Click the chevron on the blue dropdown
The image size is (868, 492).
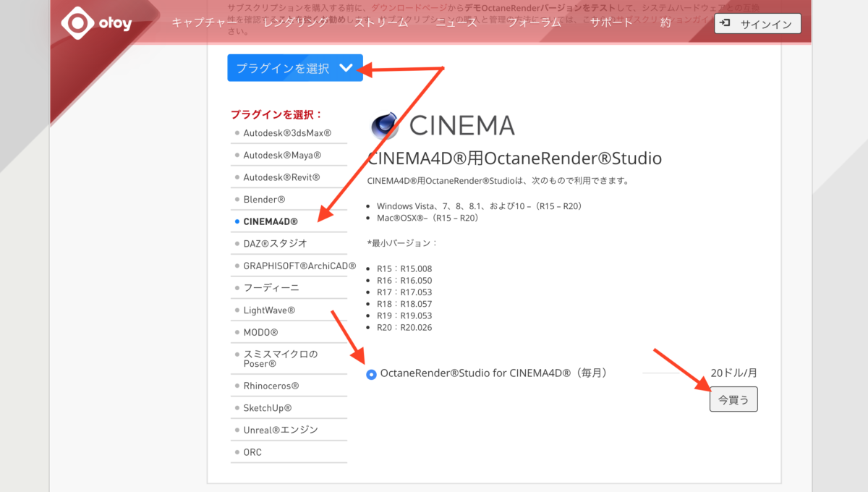[x=346, y=68]
